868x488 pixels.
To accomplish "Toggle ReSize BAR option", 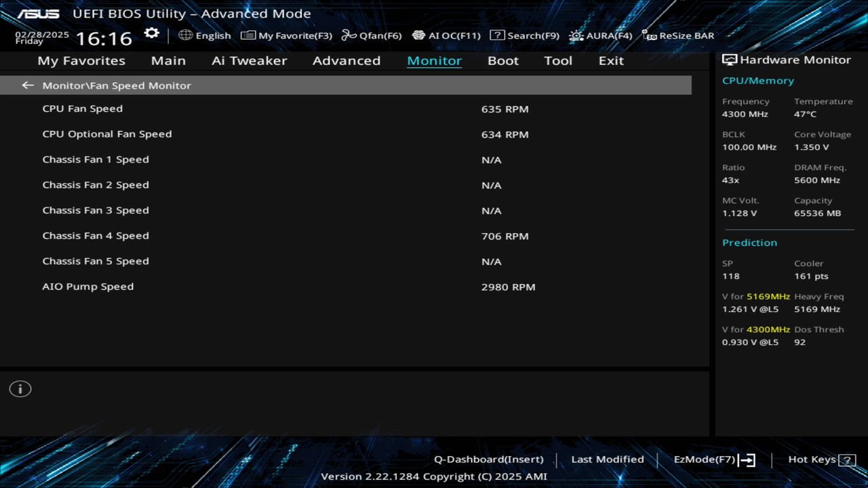I will 678,35.
